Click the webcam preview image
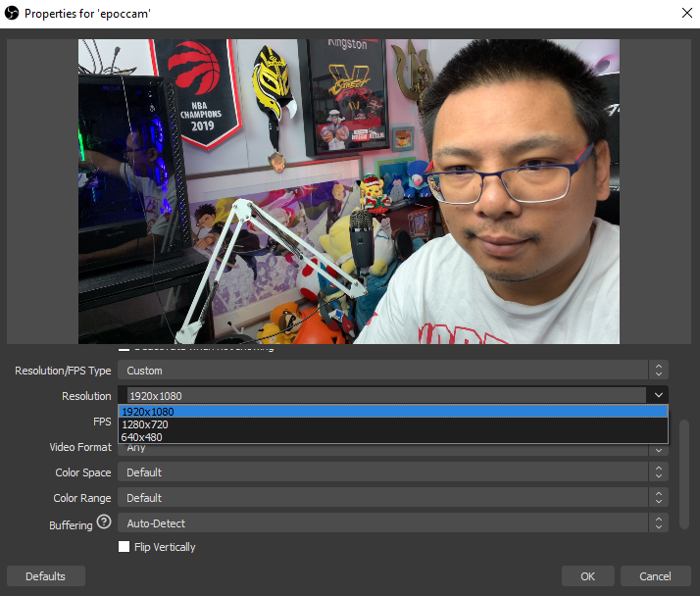 pyautogui.click(x=349, y=191)
